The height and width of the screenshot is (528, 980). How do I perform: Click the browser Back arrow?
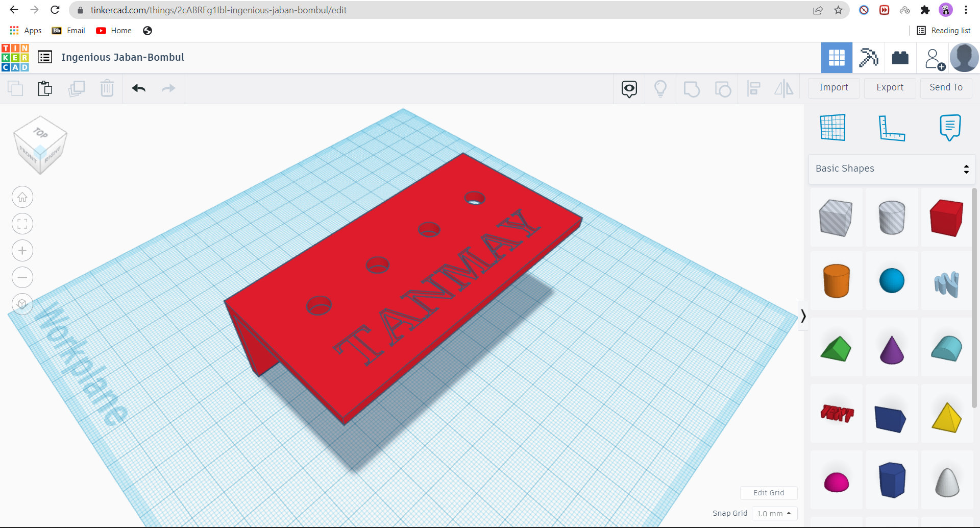14,10
